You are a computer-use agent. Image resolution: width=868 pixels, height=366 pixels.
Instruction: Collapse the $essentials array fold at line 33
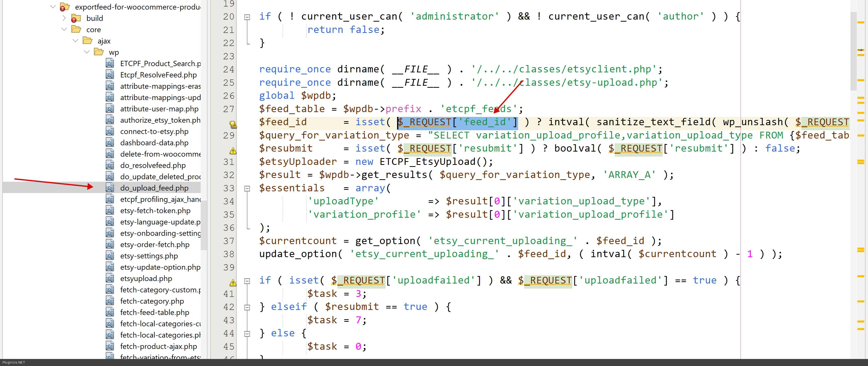pyautogui.click(x=247, y=189)
